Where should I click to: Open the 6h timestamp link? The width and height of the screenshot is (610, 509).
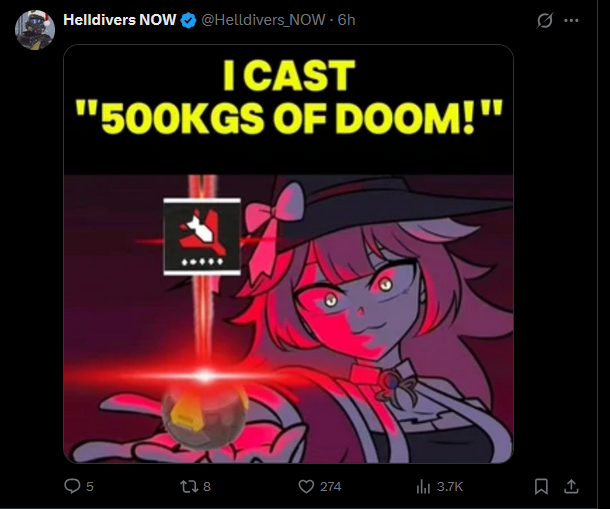pos(346,20)
